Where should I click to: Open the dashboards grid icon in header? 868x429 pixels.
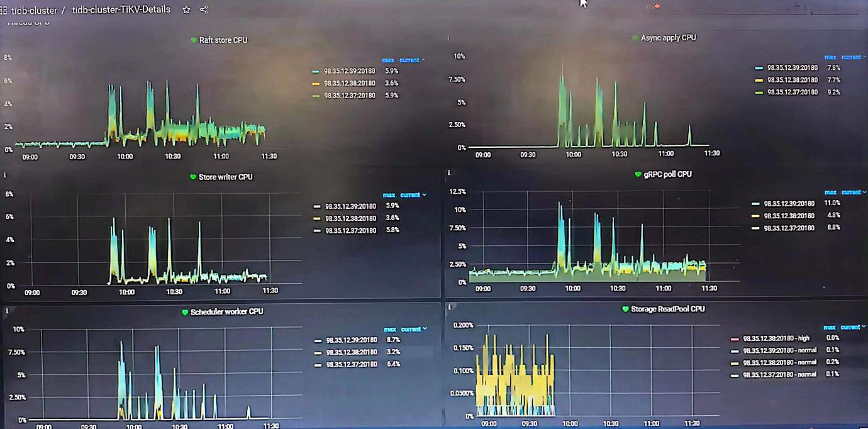(x=3, y=10)
